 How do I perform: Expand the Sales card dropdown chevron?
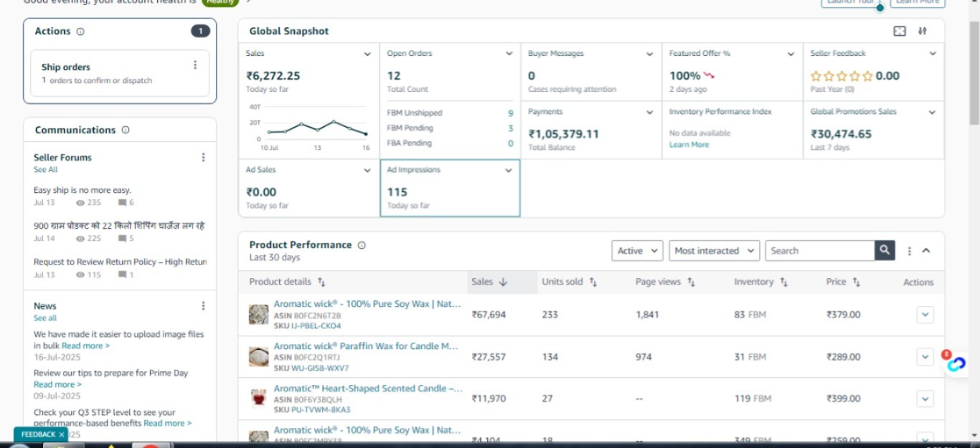pos(367,54)
